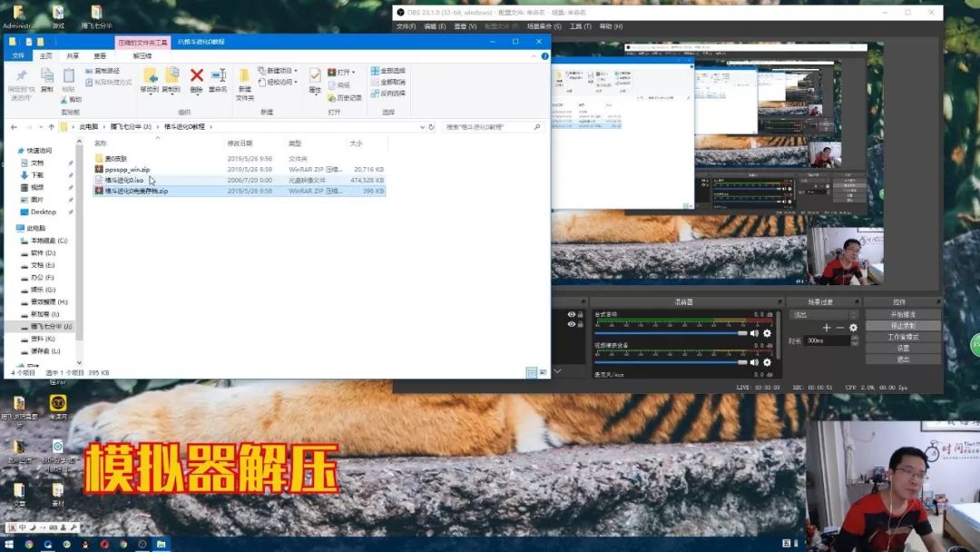Toggle the first source lock icon in OBS
The height and width of the screenshot is (552, 980).
[x=581, y=314]
